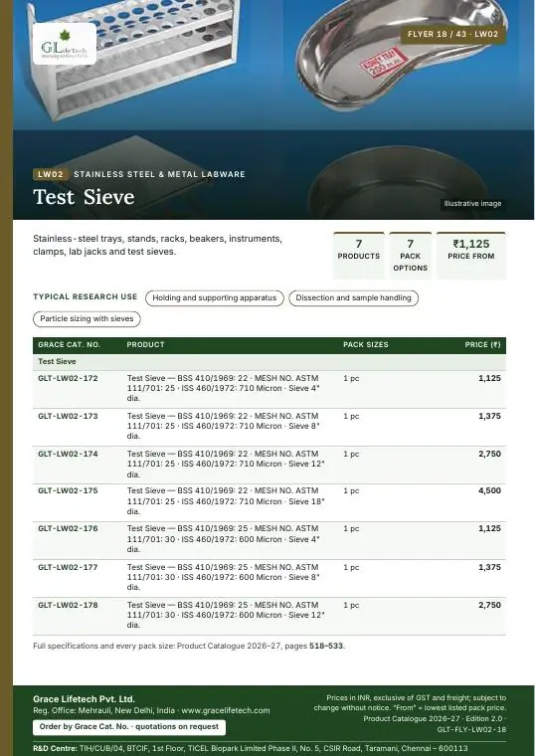This screenshot has height=756, width=535.
Task: Click price 1,125 in GLT-LW02-172 row
Action: pos(489,378)
